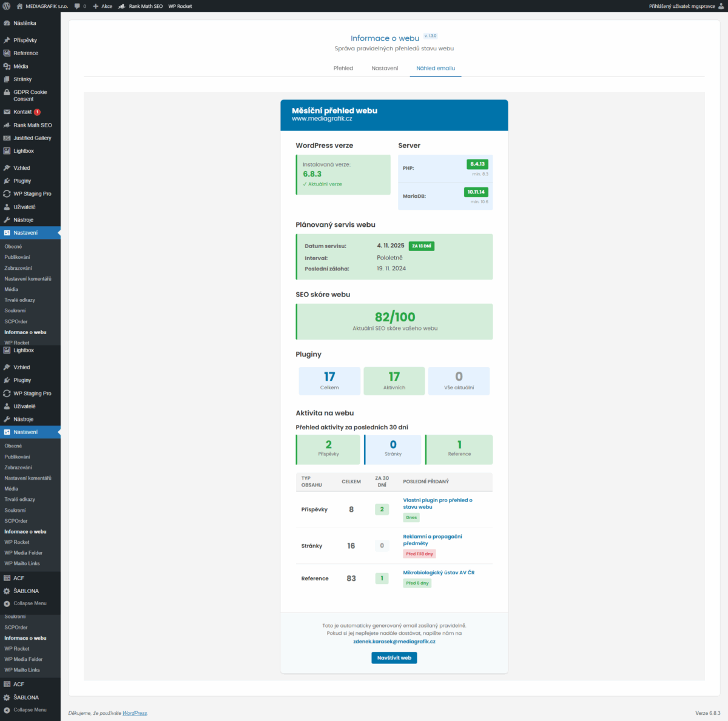Screen dimensions: 728x721
Task: Open the Přihlášený uživatel mgspravce account menu
Action: (x=682, y=6)
